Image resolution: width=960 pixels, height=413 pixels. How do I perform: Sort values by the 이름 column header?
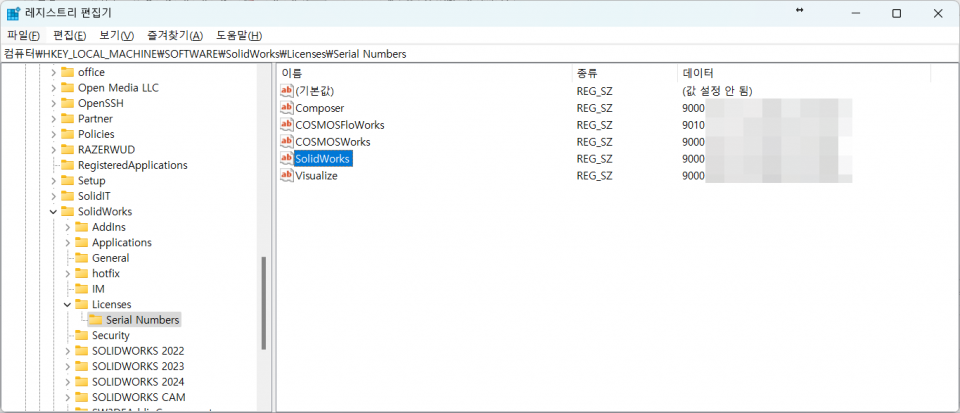(425, 73)
